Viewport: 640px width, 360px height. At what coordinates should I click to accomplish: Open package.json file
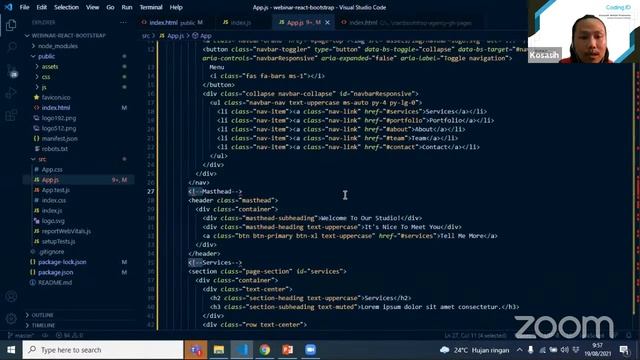tap(56, 272)
